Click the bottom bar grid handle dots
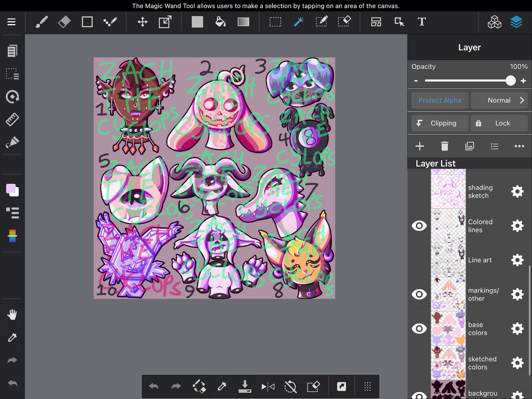 tap(367, 386)
